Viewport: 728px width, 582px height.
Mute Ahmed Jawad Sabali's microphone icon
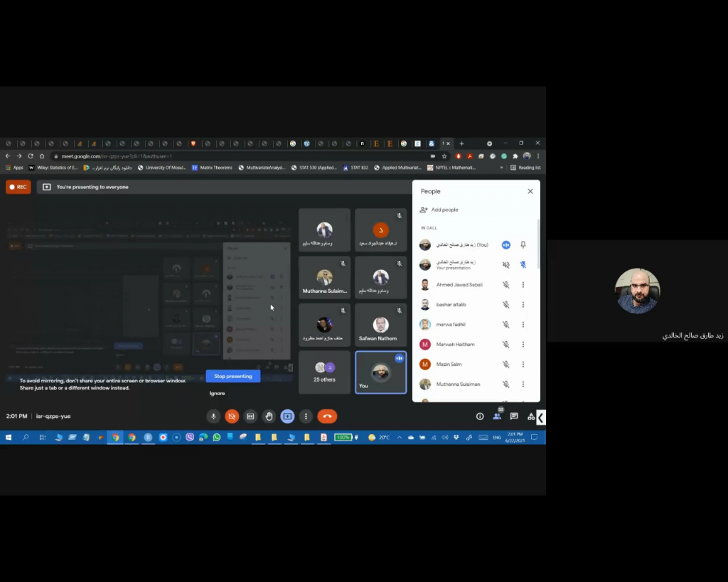pos(506,285)
